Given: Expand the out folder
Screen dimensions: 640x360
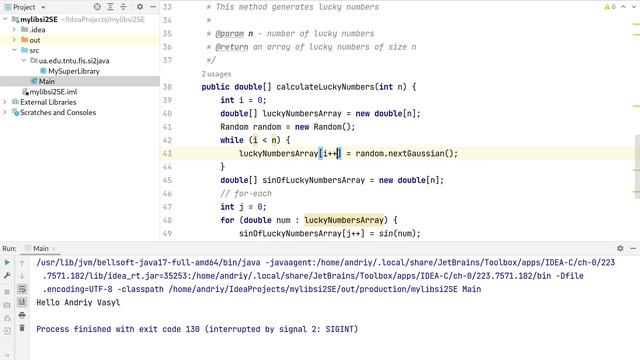Looking at the screenshot, I should [x=14, y=40].
